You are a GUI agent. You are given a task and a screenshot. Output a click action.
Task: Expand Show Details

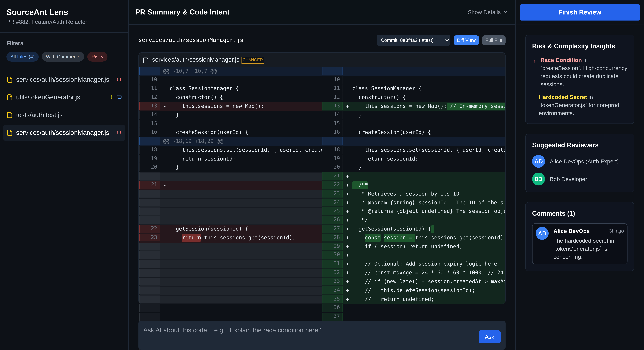click(488, 12)
